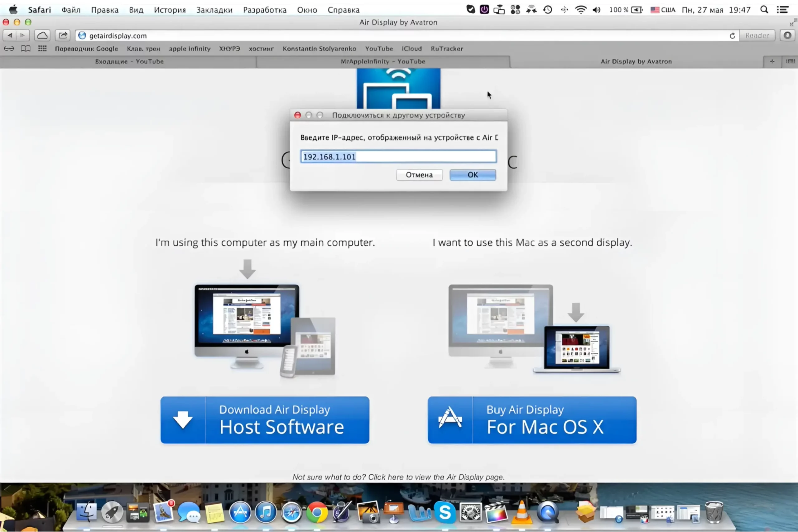Click the IP address input field
The image size is (798, 532).
click(x=398, y=156)
